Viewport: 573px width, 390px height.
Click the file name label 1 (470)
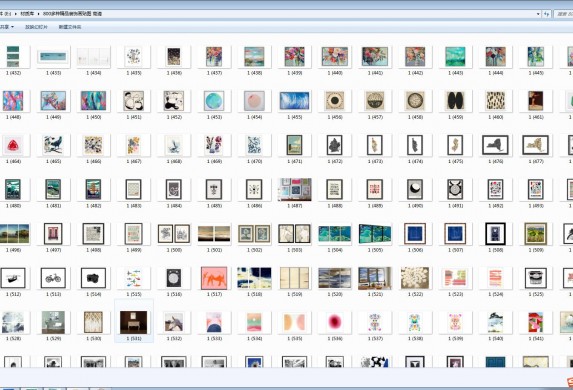(254, 162)
